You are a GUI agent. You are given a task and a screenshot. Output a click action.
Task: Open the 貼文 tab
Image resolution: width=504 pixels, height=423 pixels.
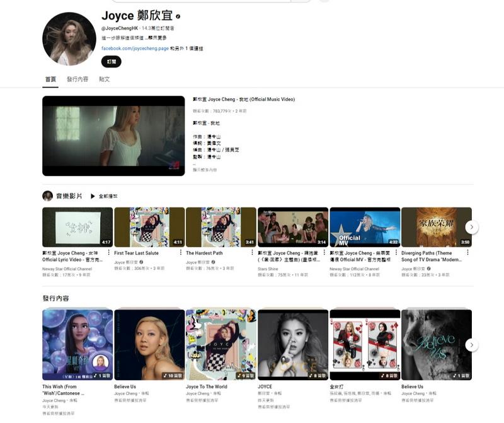click(x=105, y=79)
